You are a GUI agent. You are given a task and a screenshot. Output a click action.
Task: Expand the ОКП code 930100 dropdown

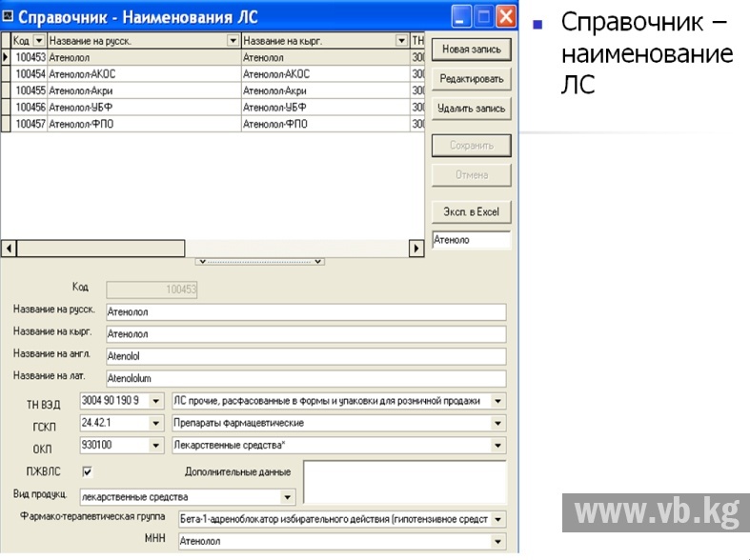click(x=156, y=446)
